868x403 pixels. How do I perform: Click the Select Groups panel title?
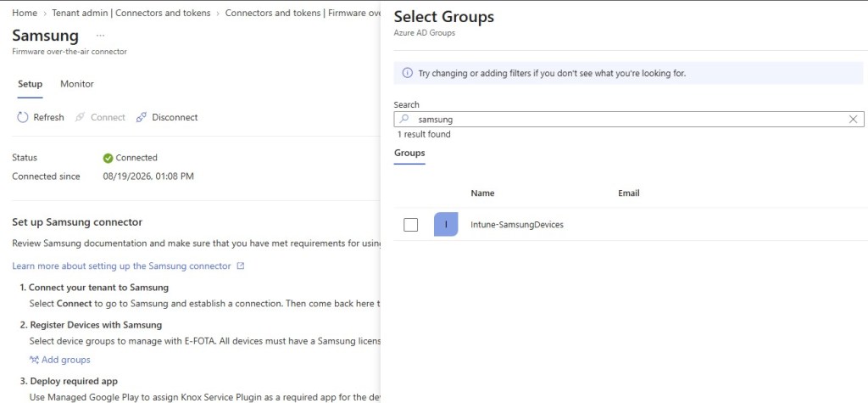(444, 17)
